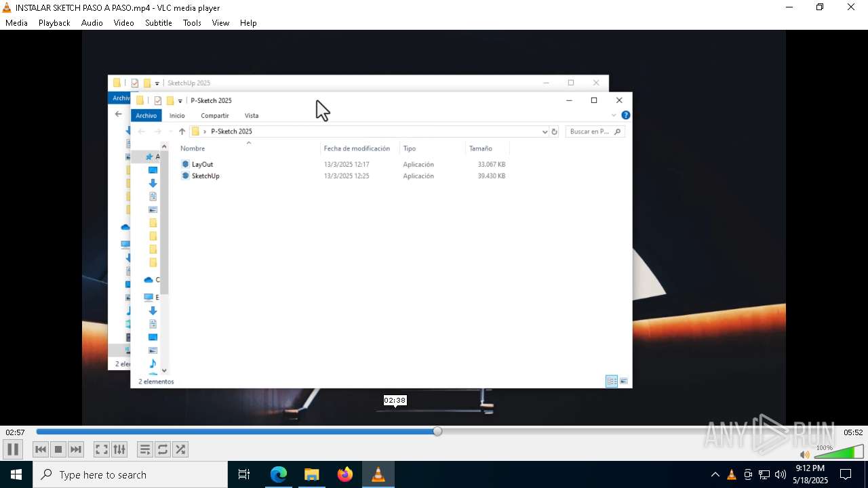Open the Media menu
This screenshot has height=488, width=868.
click(x=16, y=22)
